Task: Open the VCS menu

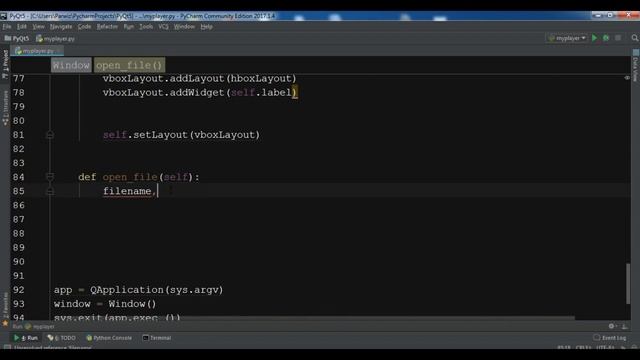Action: tap(163, 27)
